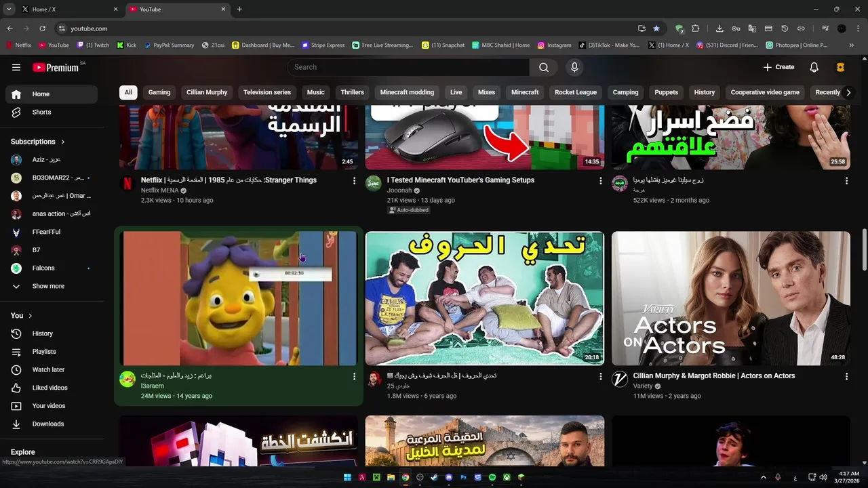Play the Actors on Actors thumbnail
This screenshot has width=868, height=488.
pos(731,299)
